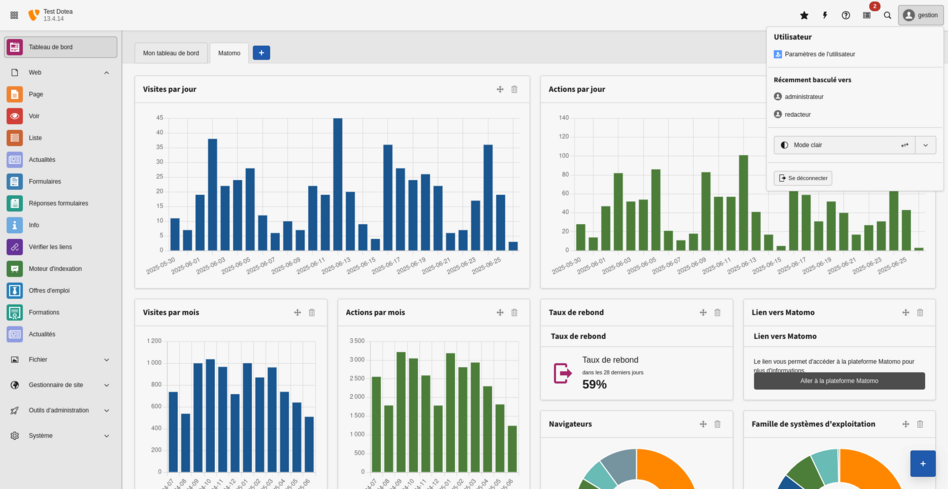The image size is (948, 489).
Task: Open the Formulaires module
Action: pyautogui.click(x=60, y=181)
